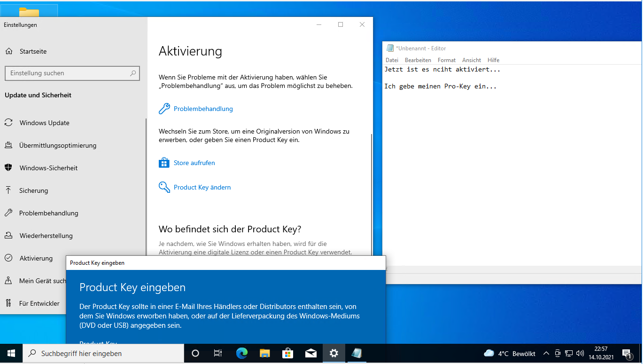Open Format menu in Editor
The width and height of the screenshot is (644, 364).
pyautogui.click(x=447, y=60)
